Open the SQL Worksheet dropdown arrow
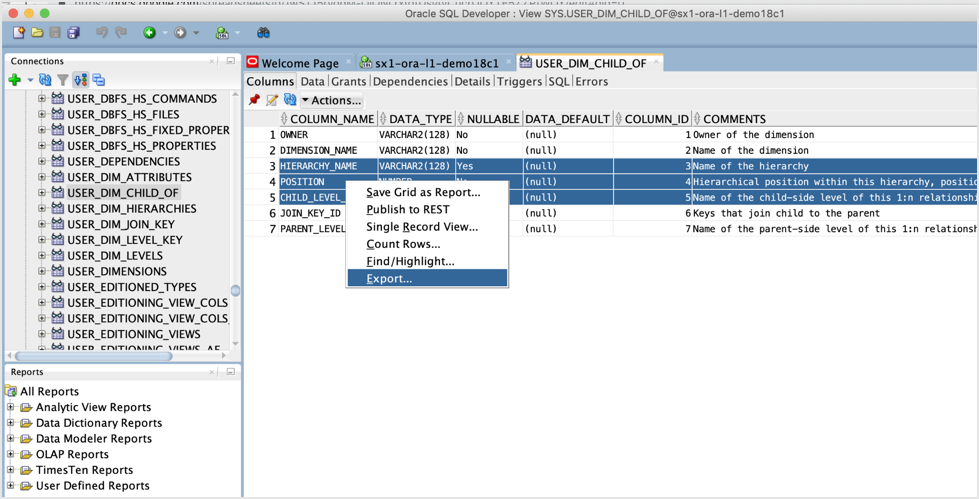The height and width of the screenshot is (499, 979). (237, 33)
